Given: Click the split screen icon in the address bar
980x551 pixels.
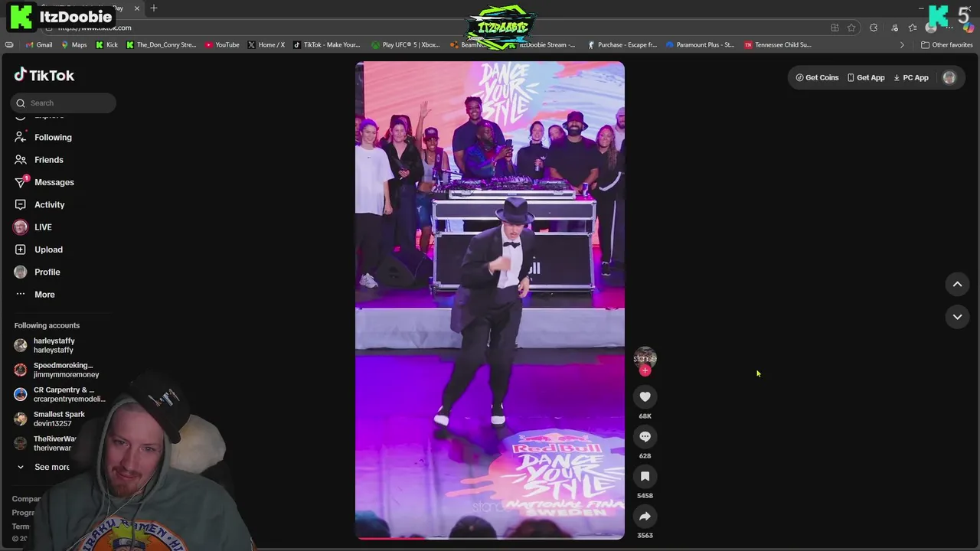Looking at the screenshot, I should coord(835,28).
